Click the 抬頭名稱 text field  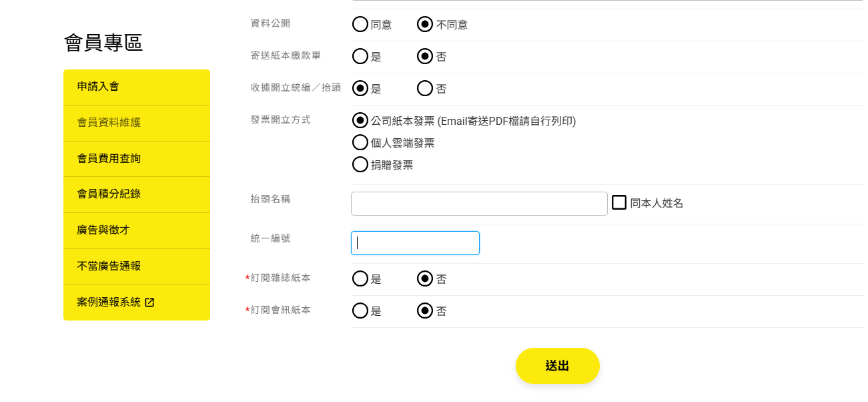point(479,204)
